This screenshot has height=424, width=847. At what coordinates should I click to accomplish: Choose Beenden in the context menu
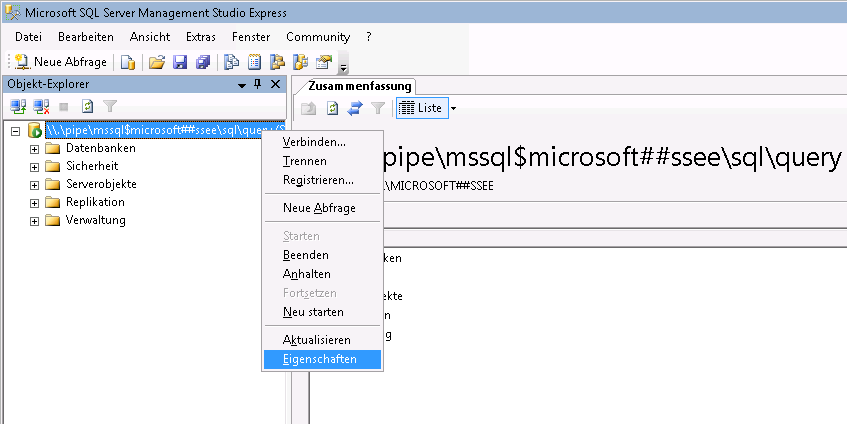tap(322, 255)
